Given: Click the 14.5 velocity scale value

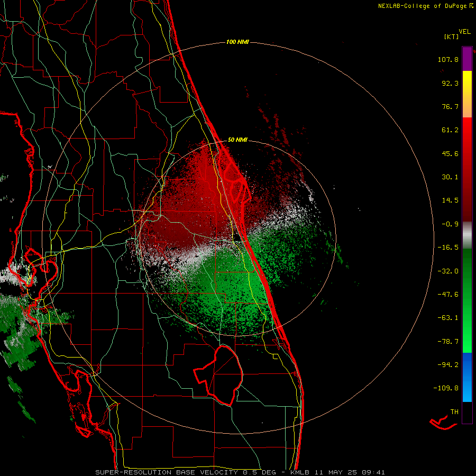Looking at the screenshot, I should pos(450,200).
